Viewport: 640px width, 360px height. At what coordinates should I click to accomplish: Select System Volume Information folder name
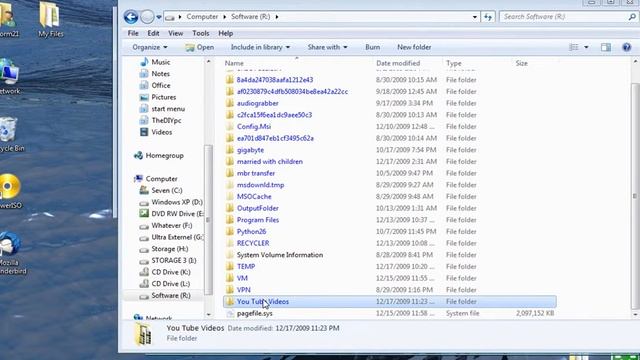tap(280, 255)
